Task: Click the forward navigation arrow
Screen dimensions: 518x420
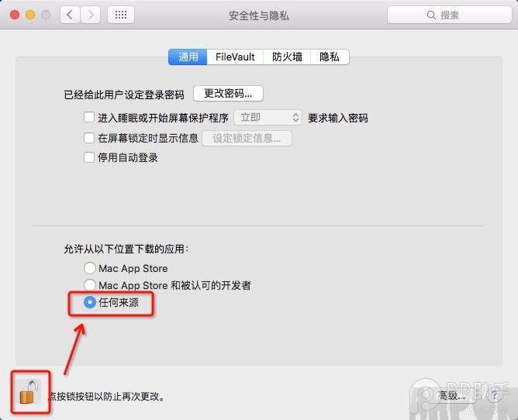Action: coord(90,15)
